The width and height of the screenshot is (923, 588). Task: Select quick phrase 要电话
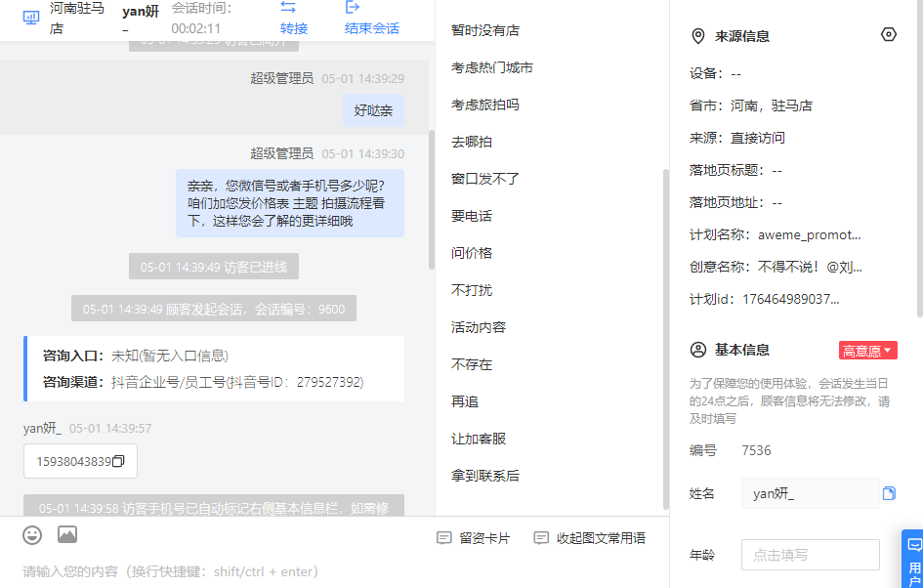pyautogui.click(x=472, y=216)
